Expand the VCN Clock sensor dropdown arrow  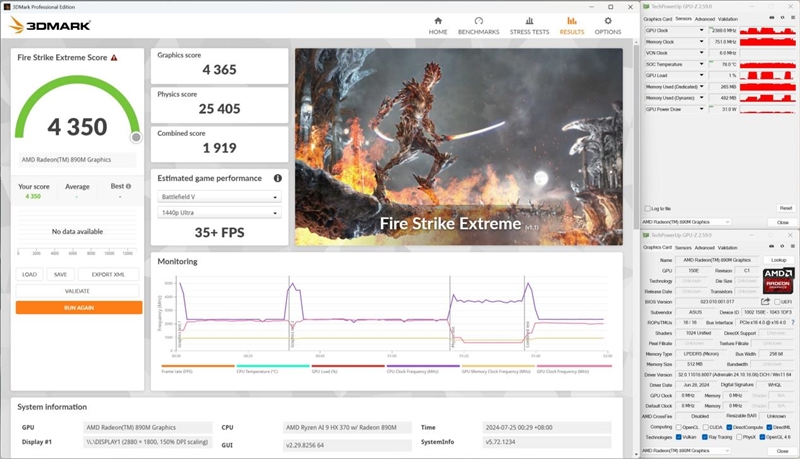pos(702,53)
